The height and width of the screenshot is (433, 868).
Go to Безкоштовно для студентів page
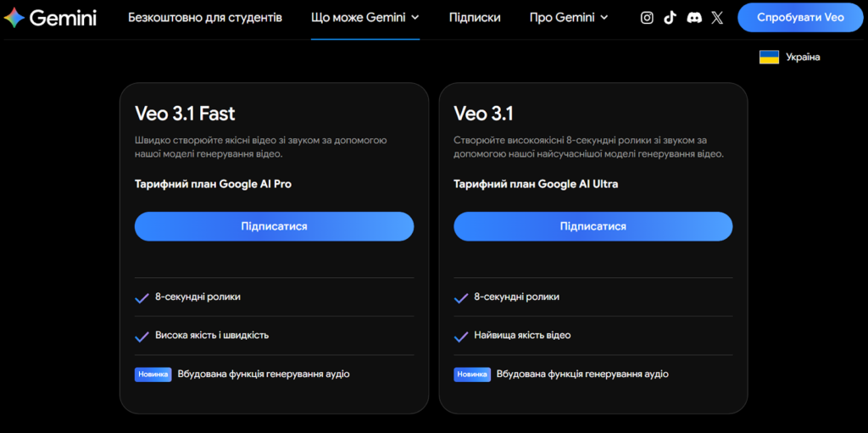click(205, 18)
